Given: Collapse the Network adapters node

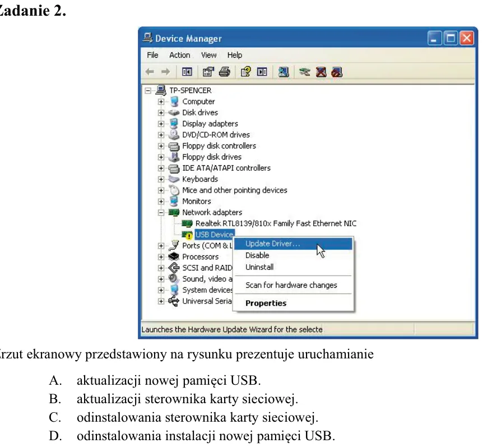Looking at the screenshot, I should [x=161, y=212].
